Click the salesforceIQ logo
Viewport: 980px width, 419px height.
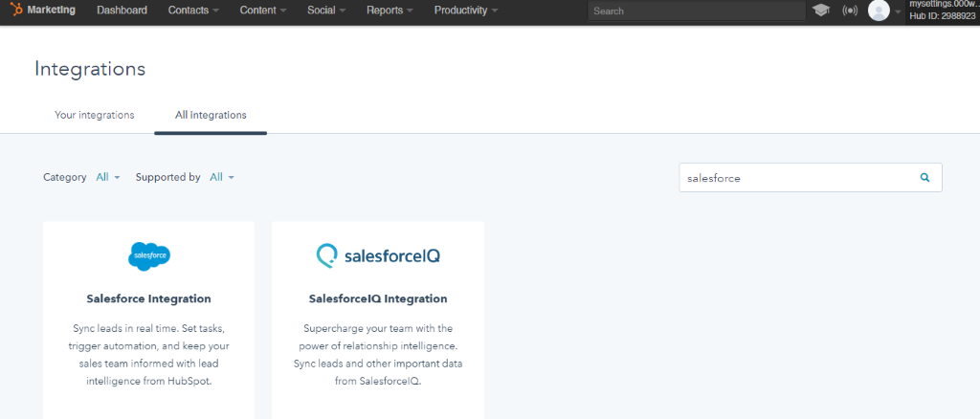[x=377, y=255]
